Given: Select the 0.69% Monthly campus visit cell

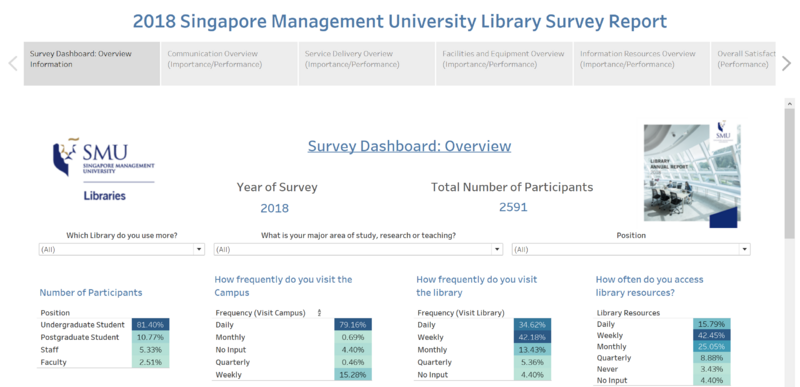Looking at the screenshot, I should point(353,337).
